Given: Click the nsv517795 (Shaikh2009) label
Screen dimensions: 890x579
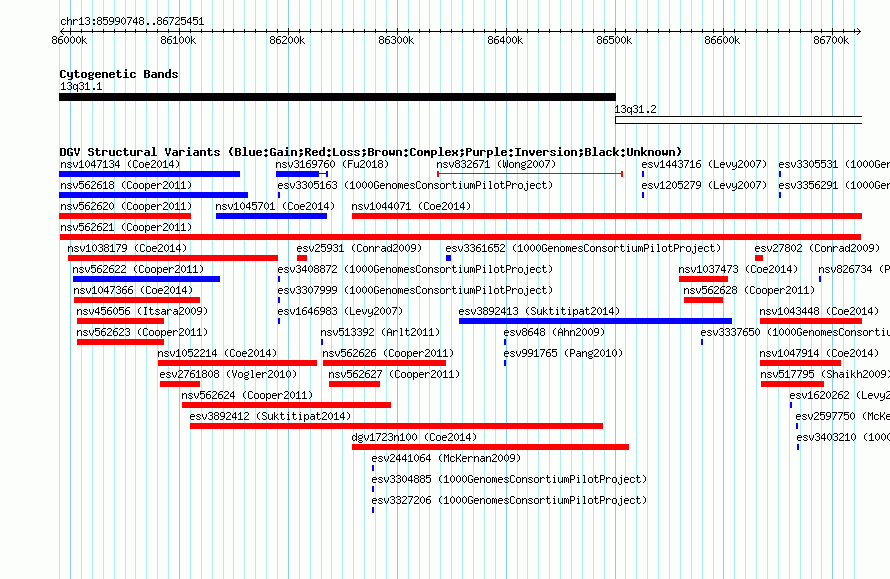Looking at the screenshot, I should pyautogui.click(x=825, y=374).
